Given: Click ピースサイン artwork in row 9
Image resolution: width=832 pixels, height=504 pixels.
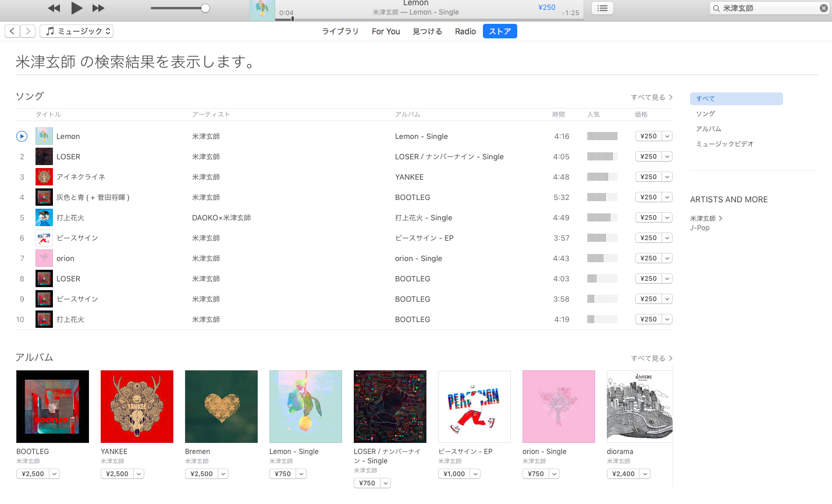Looking at the screenshot, I should pos(44,299).
